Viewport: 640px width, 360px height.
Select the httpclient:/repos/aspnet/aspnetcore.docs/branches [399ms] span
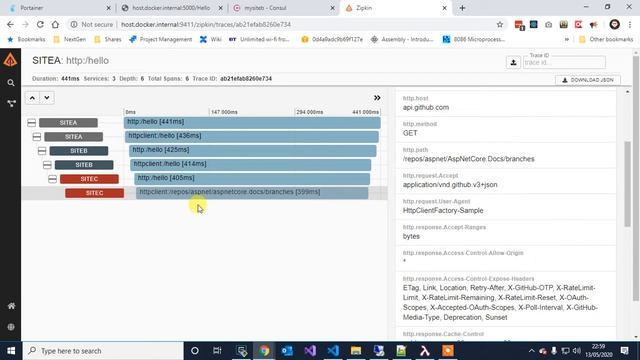(252, 193)
